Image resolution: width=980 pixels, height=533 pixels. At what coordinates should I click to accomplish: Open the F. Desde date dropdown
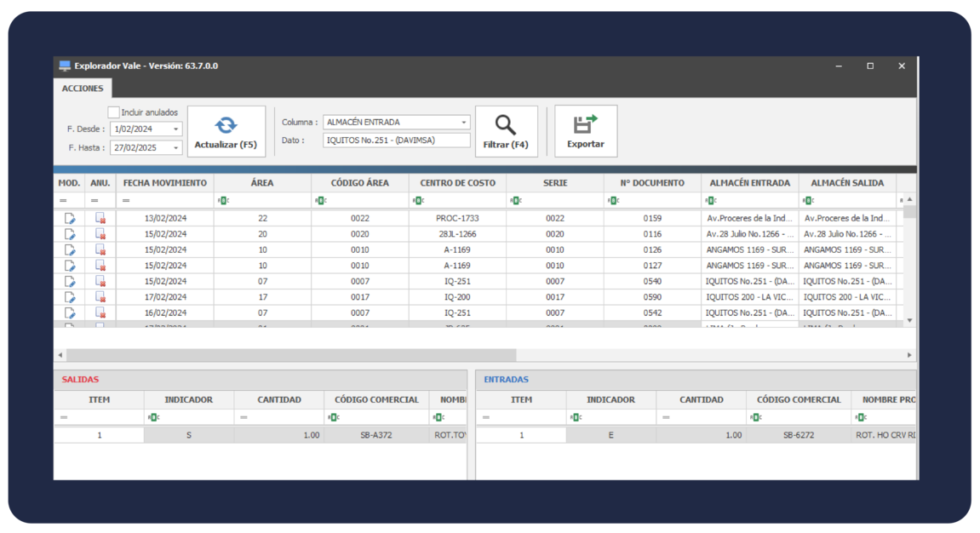point(176,129)
